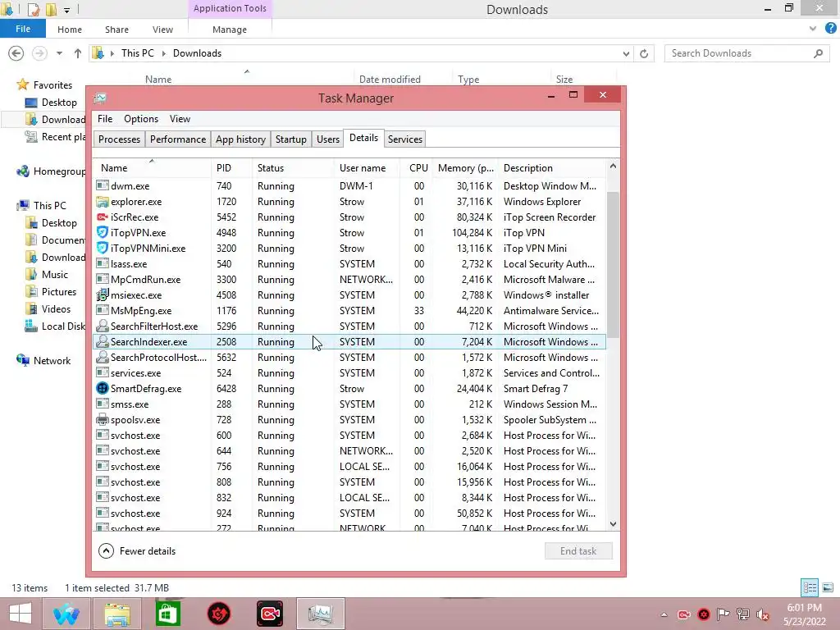Open the Explorer File menu button
Screen dimensions: 840x630
[x=22, y=29]
